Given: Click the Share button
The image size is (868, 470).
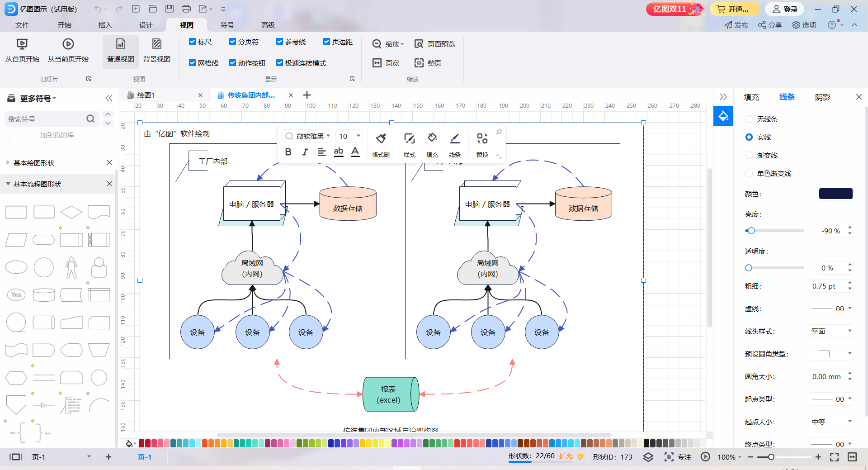Looking at the screenshot, I should coord(770,25).
